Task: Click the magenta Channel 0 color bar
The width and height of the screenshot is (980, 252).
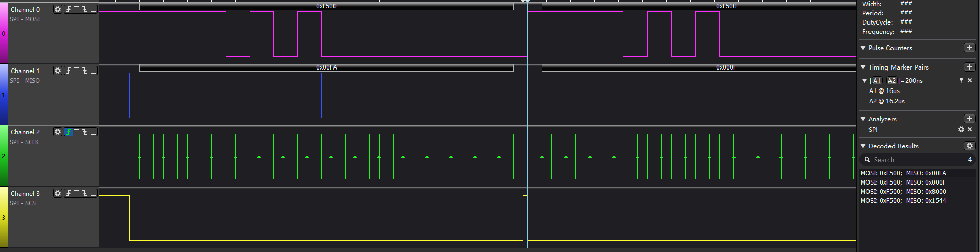Action: [x=4, y=33]
